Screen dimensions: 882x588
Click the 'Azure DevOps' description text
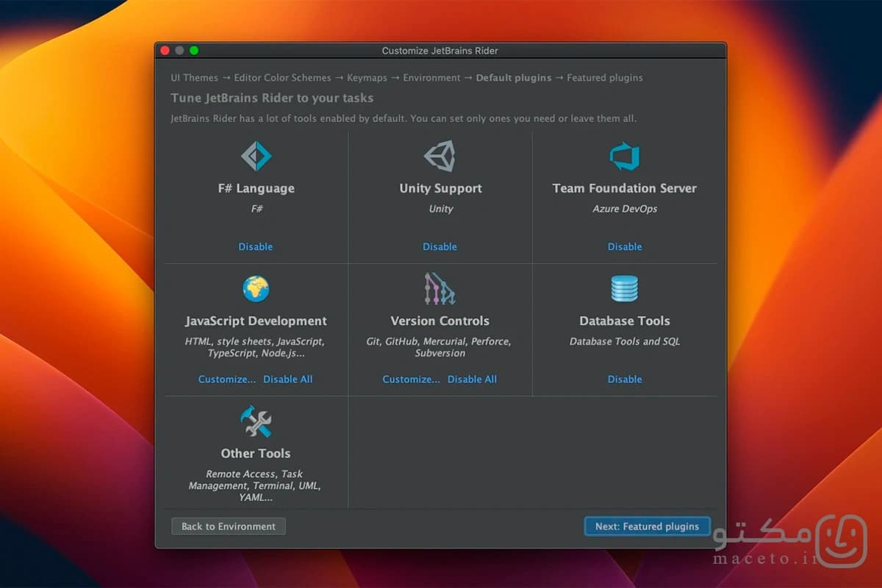click(x=625, y=209)
